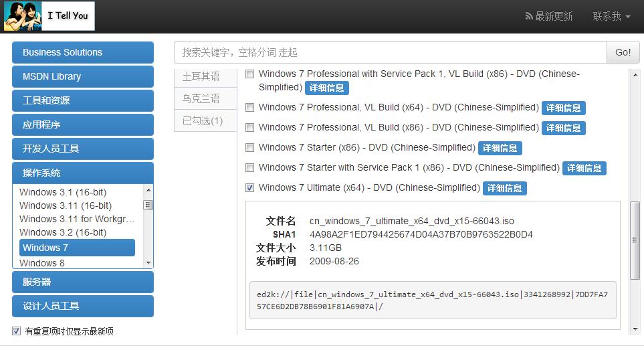Image resolution: width=644 pixels, height=346 pixels.
Task: Check Windows 7 Professional SP1 VL x86
Action: pos(249,74)
